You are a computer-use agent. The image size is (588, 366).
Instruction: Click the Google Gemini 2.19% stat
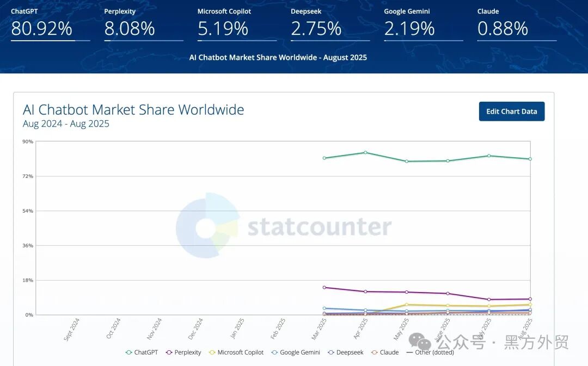tap(409, 28)
